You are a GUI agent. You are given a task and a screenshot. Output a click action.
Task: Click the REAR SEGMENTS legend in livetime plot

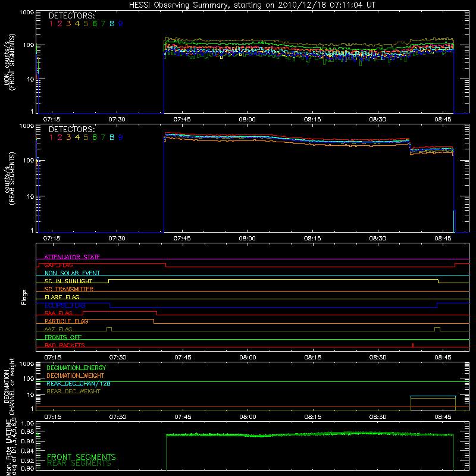tap(79, 464)
